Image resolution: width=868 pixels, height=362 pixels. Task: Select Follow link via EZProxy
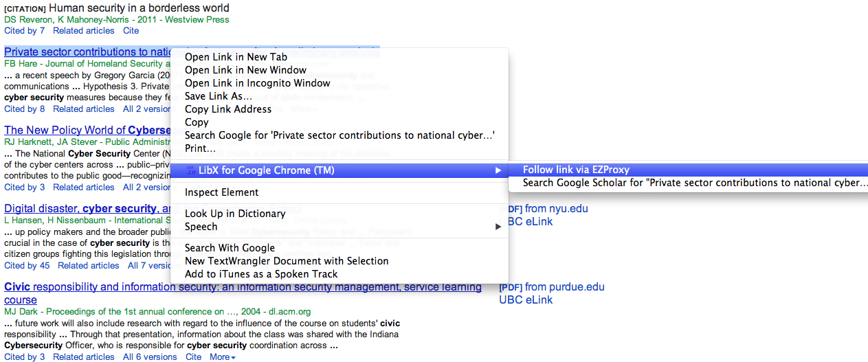point(576,170)
